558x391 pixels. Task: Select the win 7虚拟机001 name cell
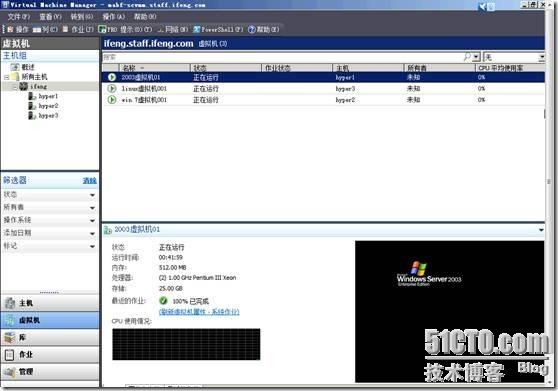coord(144,100)
